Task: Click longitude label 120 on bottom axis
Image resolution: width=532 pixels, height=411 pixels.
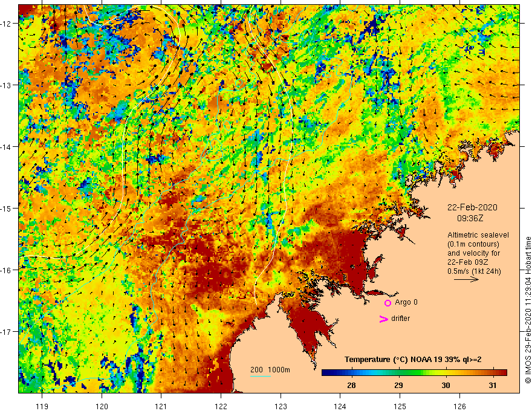Action: click(x=102, y=406)
